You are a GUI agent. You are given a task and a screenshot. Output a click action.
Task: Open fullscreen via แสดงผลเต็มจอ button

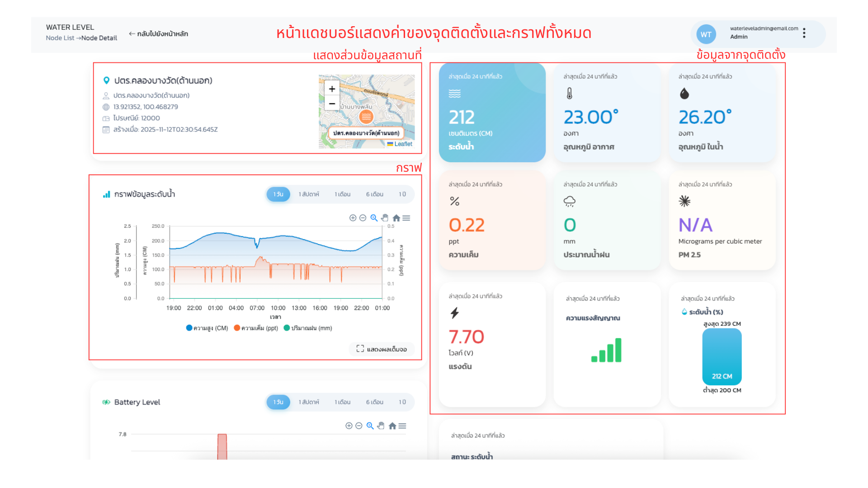point(382,349)
